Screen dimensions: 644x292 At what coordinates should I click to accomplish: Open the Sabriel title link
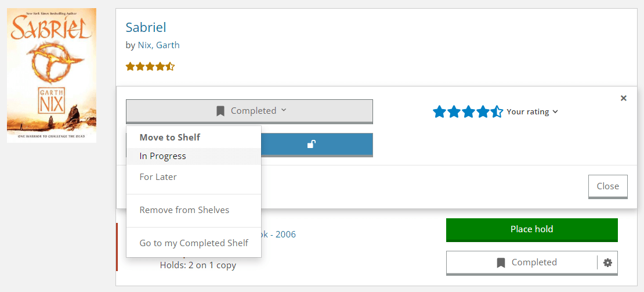pyautogui.click(x=146, y=27)
